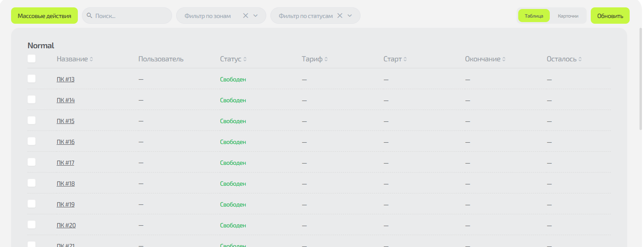Clear the status filter with X icon
The width and height of the screenshot is (644, 247).
pyautogui.click(x=340, y=16)
